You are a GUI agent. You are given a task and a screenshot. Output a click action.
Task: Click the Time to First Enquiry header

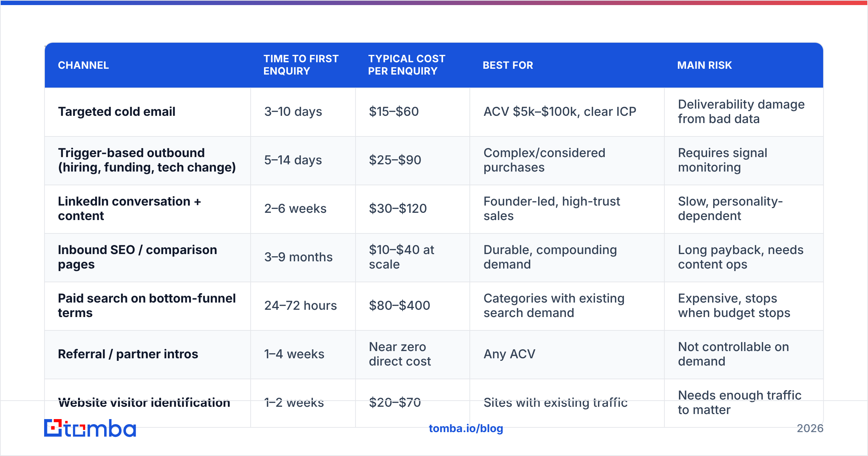pyautogui.click(x=301, y=65)
